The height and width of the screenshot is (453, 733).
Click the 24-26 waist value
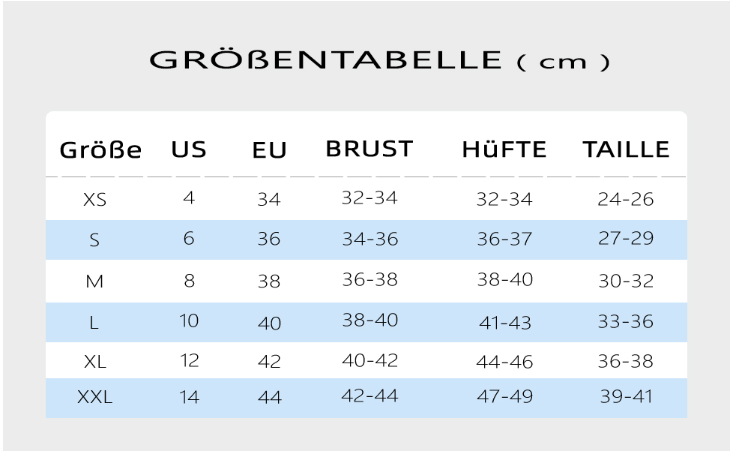pyautogui.click(x=625, y=199)
